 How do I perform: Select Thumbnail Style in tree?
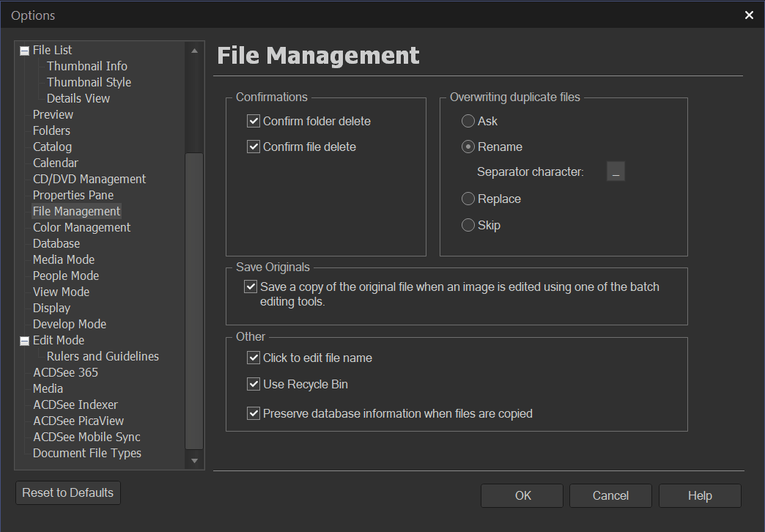coord(89,82)
